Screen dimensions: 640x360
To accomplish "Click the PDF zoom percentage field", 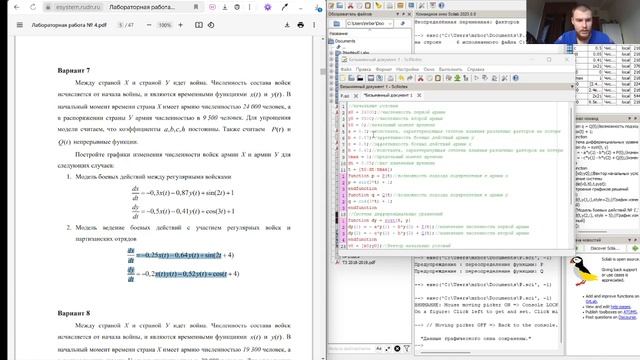I will click(x=165, y=25).
